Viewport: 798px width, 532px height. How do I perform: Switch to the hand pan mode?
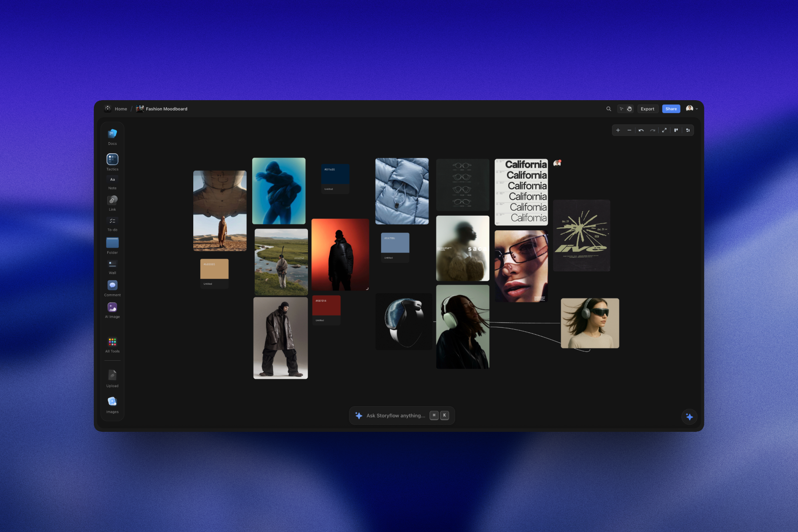point(629,109)
